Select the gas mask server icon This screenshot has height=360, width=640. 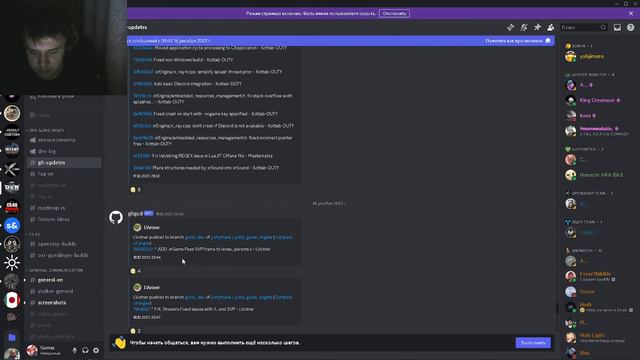click(12, 244)
